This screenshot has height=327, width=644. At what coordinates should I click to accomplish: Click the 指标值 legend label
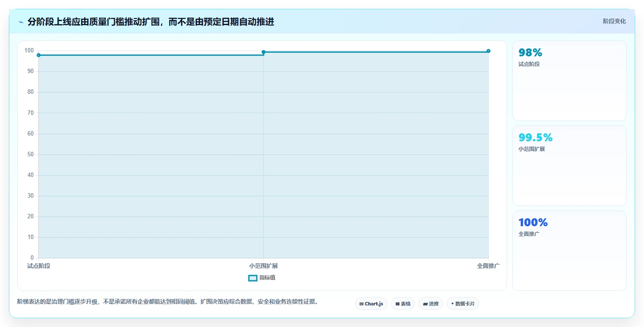(x=267, y=278)
